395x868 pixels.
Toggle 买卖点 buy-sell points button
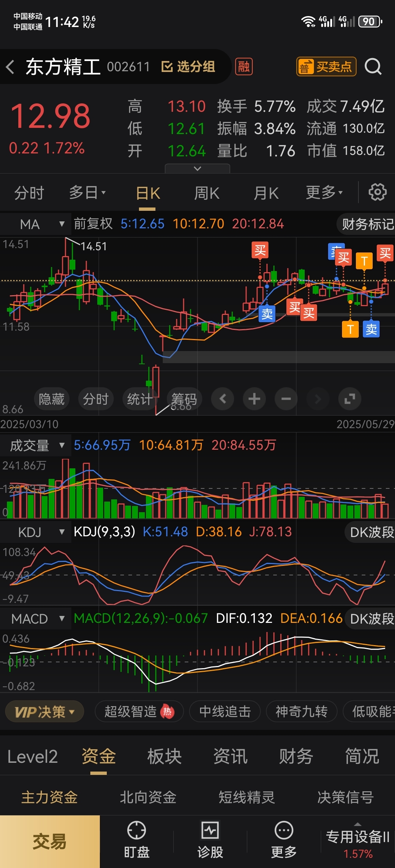326,66
